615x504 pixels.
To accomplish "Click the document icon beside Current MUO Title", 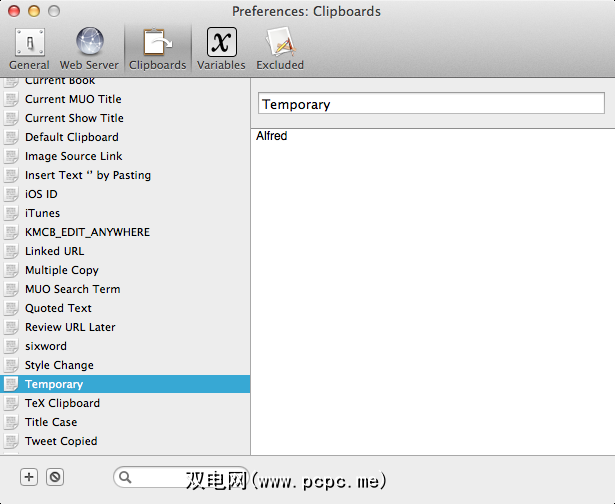I will (x=11, y=99).
